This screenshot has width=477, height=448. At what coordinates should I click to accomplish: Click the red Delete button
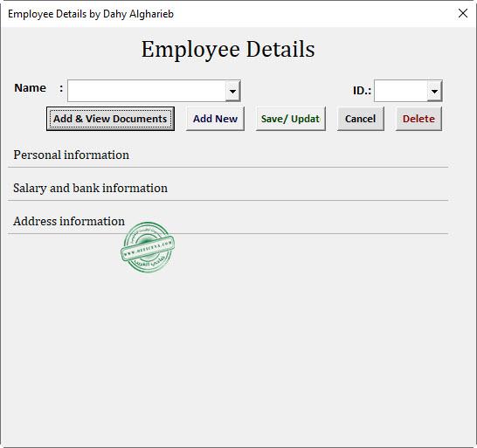(418, 119)
